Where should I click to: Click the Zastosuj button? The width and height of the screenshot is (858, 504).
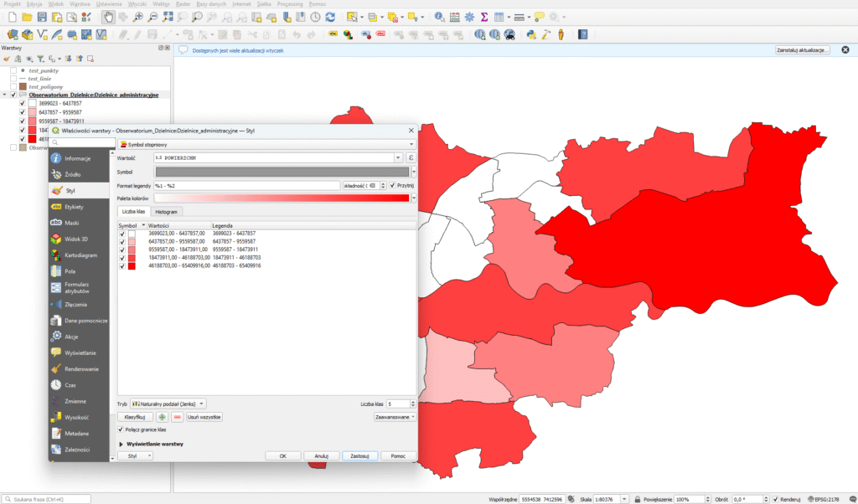359,456
